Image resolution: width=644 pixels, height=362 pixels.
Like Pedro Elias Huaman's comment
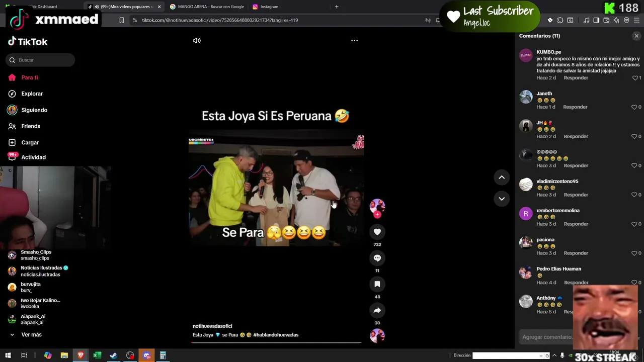[x=634, y=282]
